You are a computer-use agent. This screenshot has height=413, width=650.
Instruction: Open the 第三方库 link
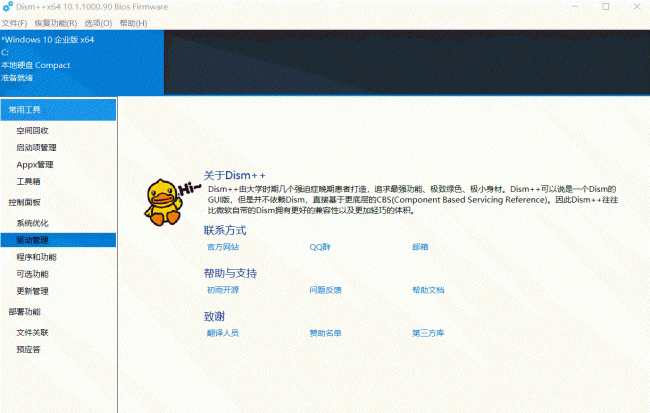428,333
